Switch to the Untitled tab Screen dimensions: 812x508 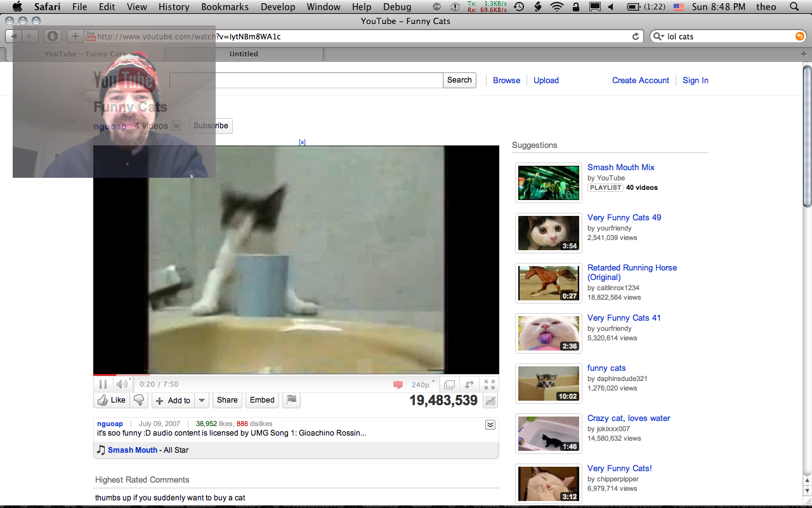pyautogui.click(x=244, y=54)
